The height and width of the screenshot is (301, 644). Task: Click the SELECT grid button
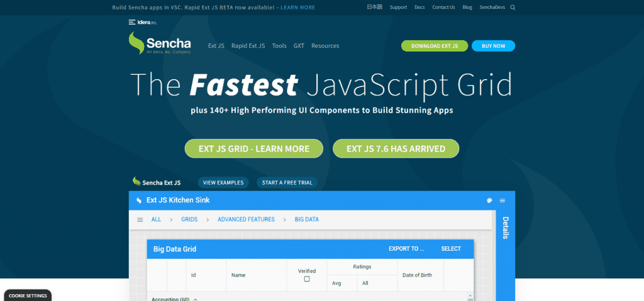pyautogui.click(x=451, y=249)
